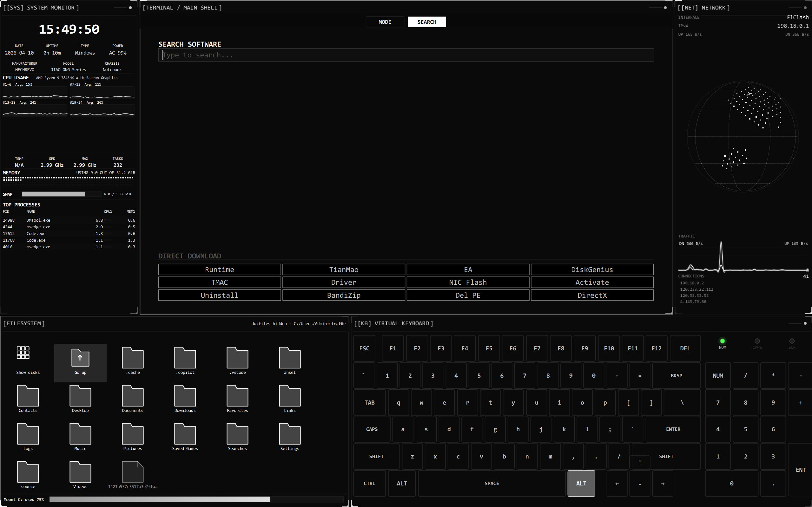This screenshot has height=507, width=812.
Task: Click the DiskGenius download button
Action: 592,270
